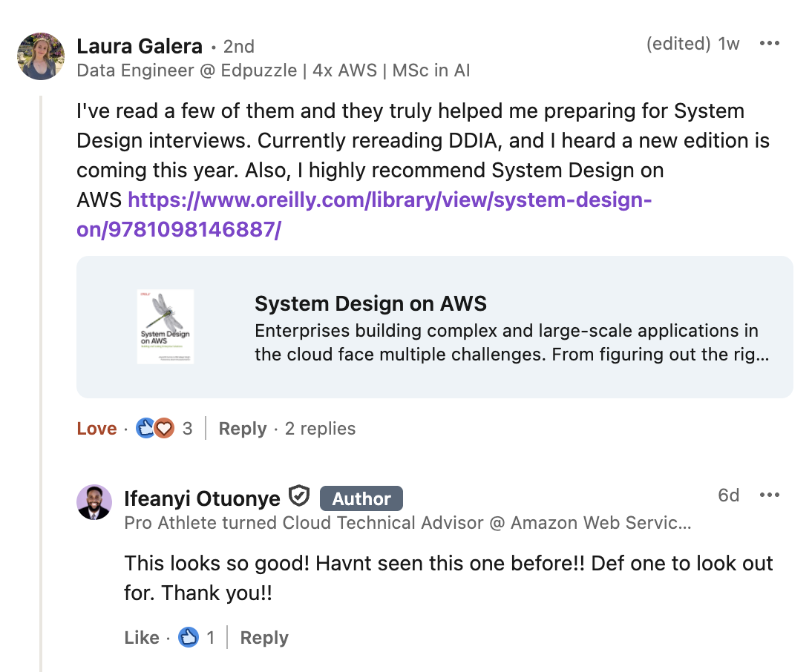Image resolution: width=812 pixels, height=672 pixels.
Task: Reply to Ifeanyi Otuonye's comment
Action: pos(264,638)
